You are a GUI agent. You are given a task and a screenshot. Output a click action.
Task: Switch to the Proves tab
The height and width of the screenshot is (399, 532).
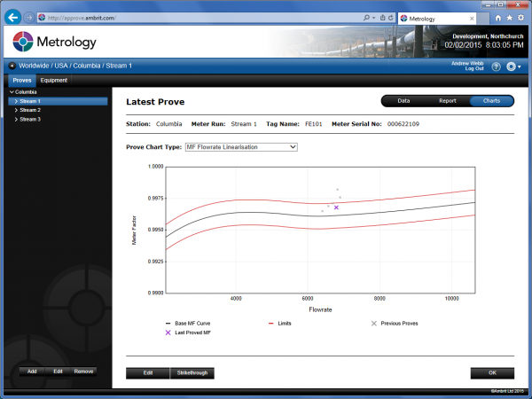(22, 81)
